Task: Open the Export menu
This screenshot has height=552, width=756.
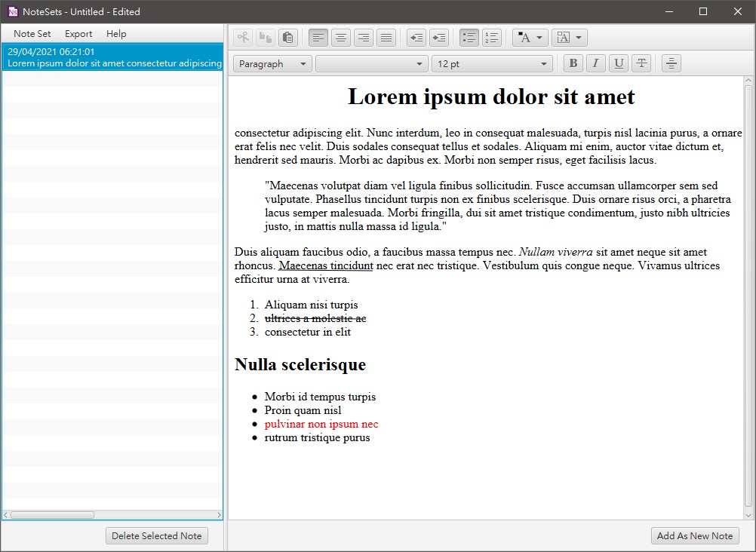Action: [x=78, y=34]
